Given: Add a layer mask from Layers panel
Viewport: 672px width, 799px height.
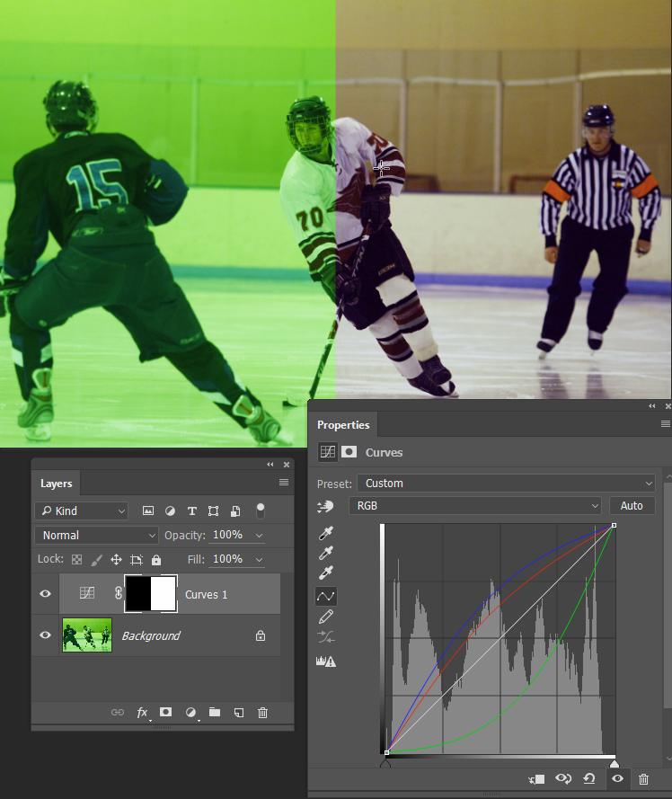Looking at the screenshot, I should (x=165, y=712).
